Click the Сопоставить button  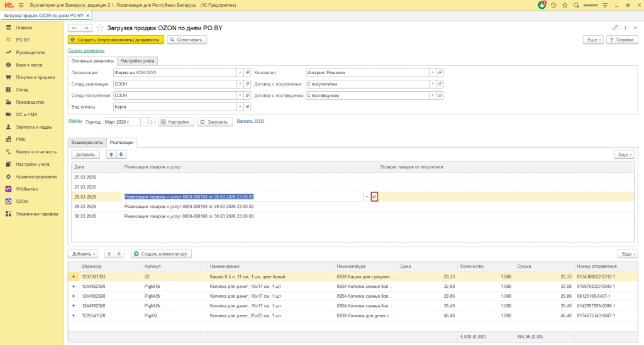[x=187, y=40]
